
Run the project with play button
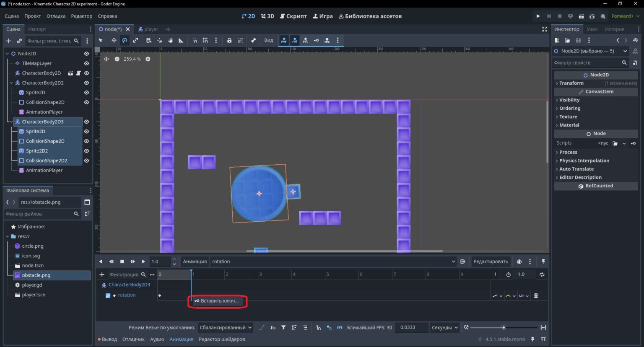tap(538, 16)
